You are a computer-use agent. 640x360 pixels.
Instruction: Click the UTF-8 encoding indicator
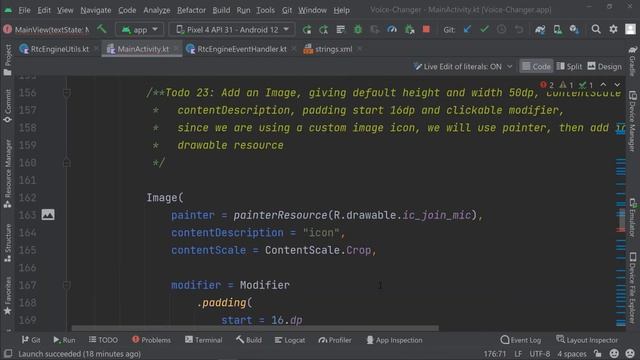[540, 353]
